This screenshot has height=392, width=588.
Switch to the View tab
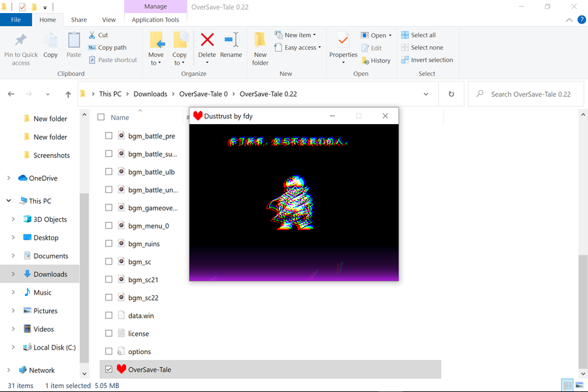pyautogui.click(x=108, y=20)
